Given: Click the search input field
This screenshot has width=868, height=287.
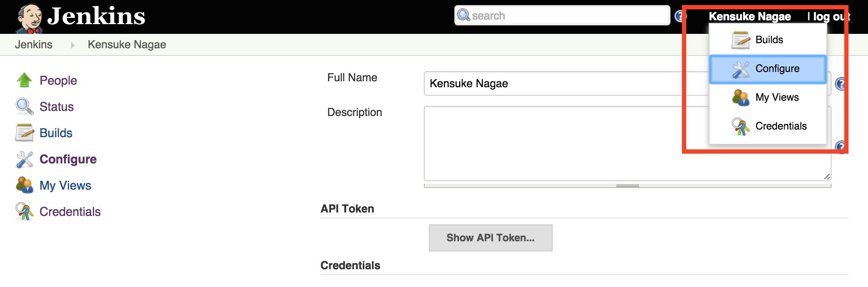Looking at the screenshot, I should tap(562, 16).
